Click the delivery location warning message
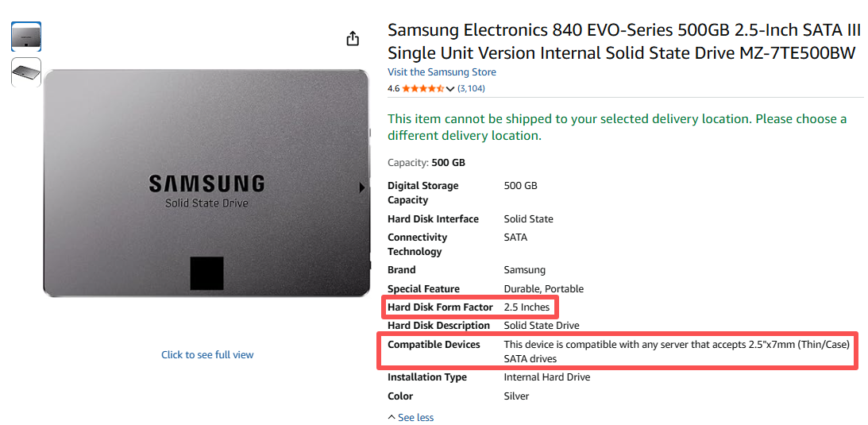 coord(617,127)
